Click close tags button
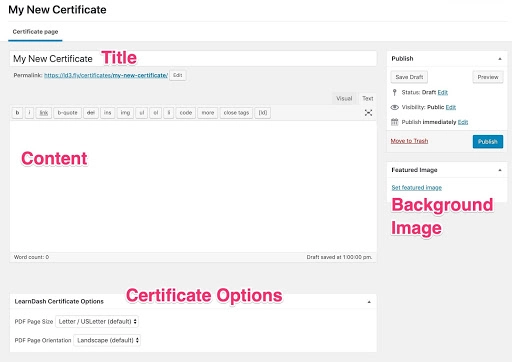The width and height of the screenshot is (512, 362). tap(236, 113)
